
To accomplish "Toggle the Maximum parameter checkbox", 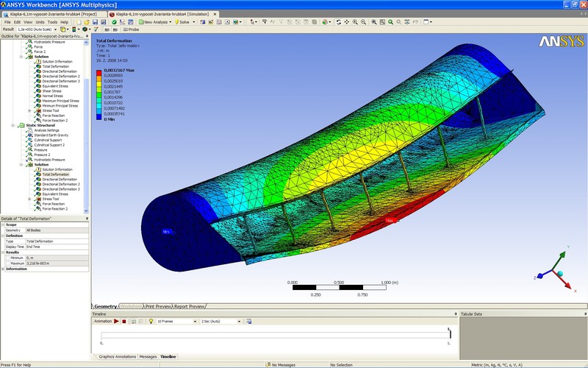I will pyautogui.click(x=7, y=263).
